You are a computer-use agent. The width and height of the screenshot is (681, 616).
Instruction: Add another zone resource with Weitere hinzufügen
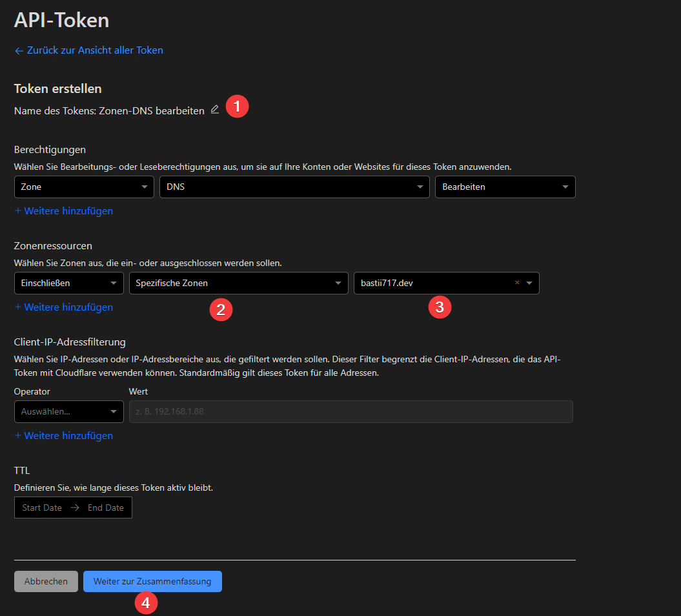(x=64, y=307)
